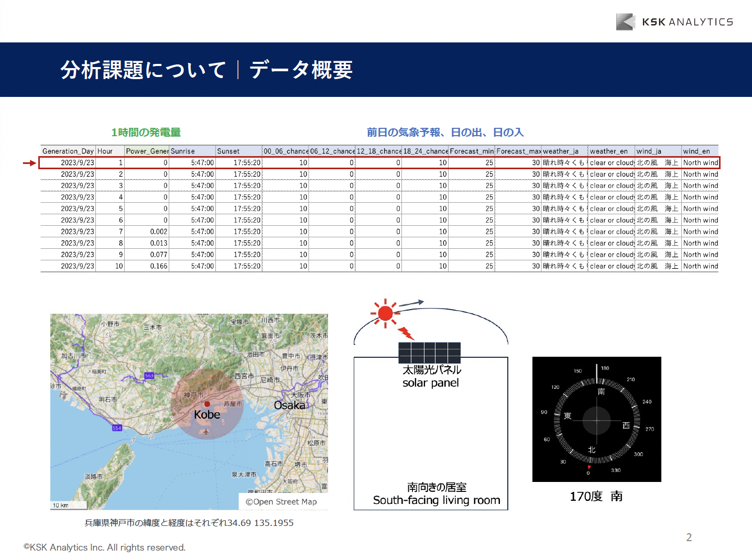Click the wind_en column header
Image resolution: width=752 pixels, height=560 pixels.
700,151
